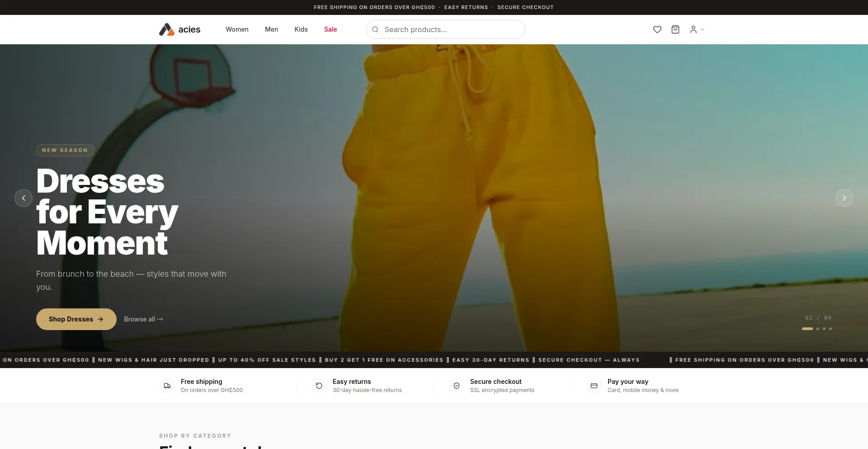Click the search magnifier icon
This screenshot has width=868, height=449.
(x=375, y=29)
